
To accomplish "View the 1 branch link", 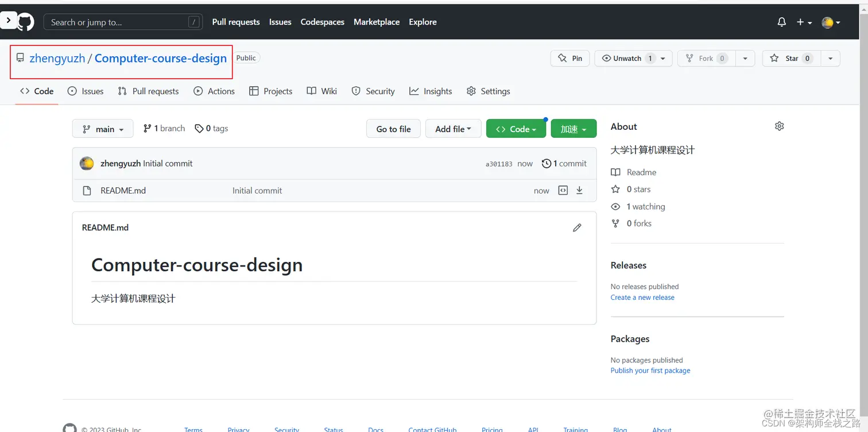I will pos(164,128).
